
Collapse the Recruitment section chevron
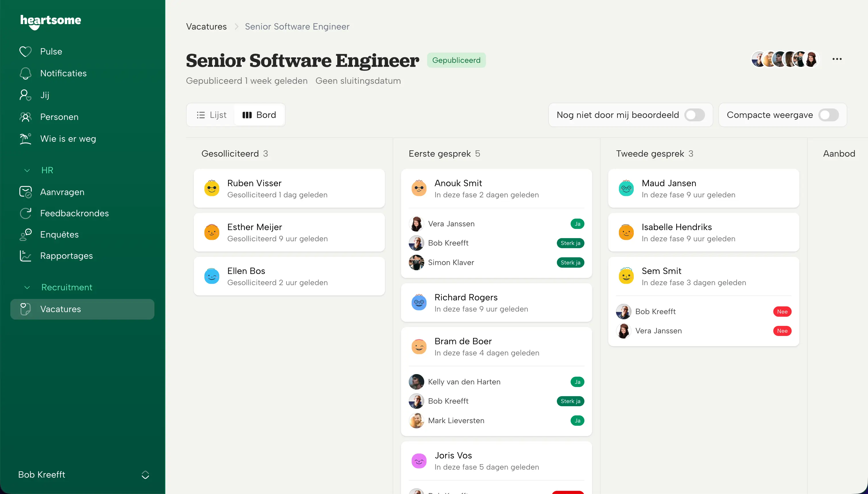coord(27,287)
